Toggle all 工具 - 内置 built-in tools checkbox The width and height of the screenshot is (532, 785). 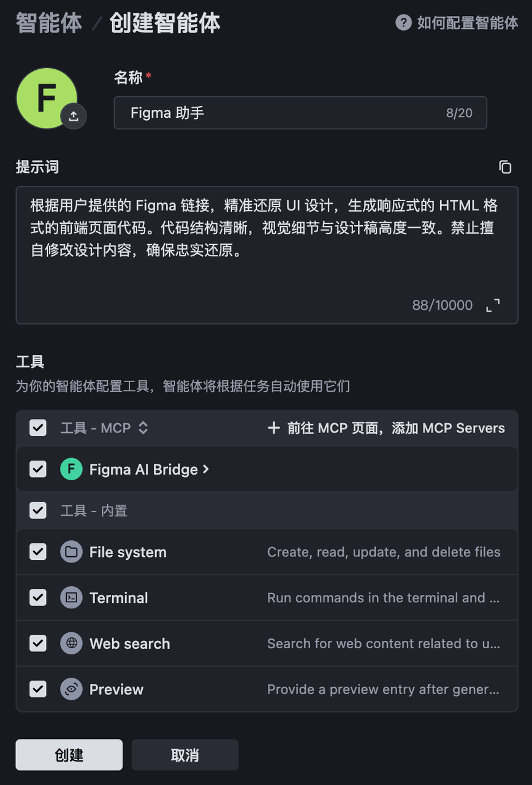38,510
